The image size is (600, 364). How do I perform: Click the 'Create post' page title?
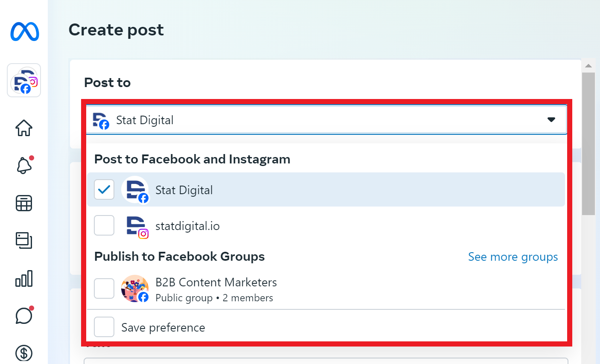click(x=116, y=30)
